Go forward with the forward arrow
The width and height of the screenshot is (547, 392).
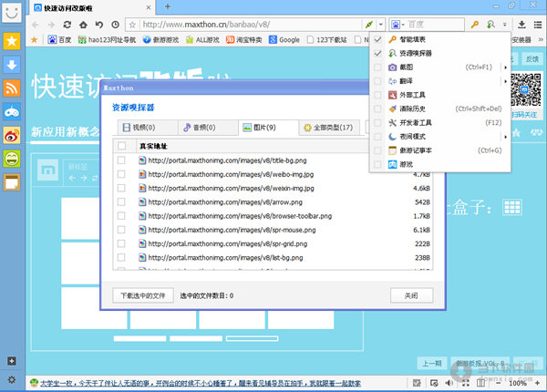click(x=51, y=25)
